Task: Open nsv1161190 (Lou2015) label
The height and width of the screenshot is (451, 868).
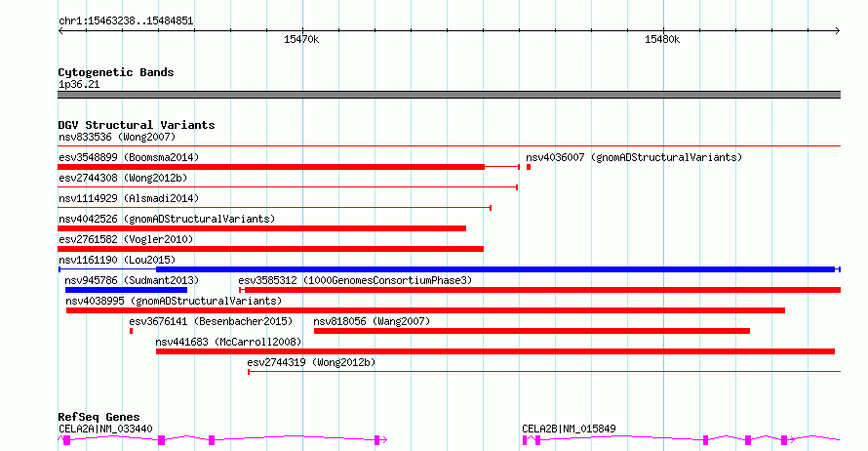Action: point(117,260)
